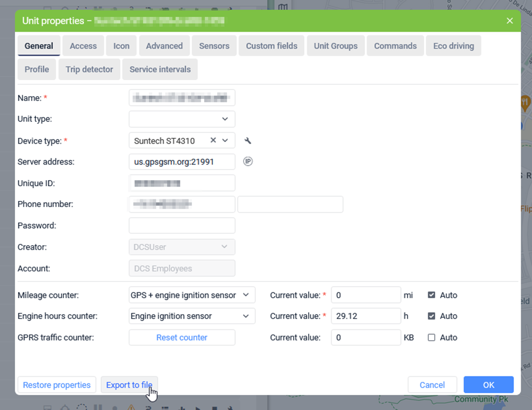The height and width of the screenshot is (410, 532).
Task: Open the Commands tab
Action: [x=395, y=46]
